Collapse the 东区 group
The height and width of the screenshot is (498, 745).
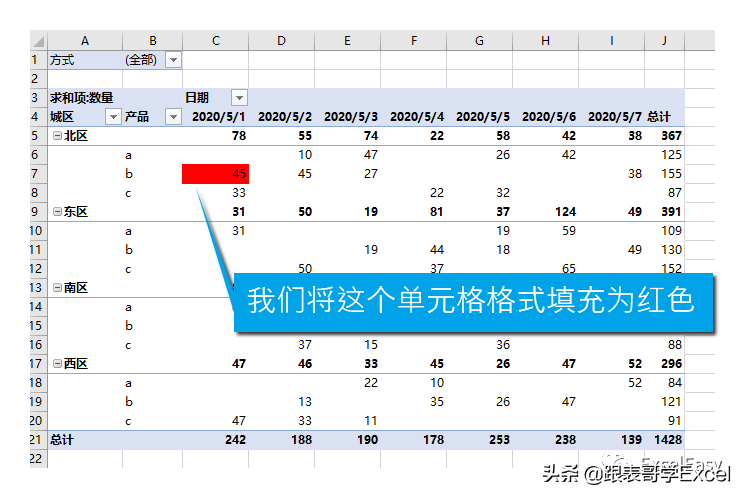tap(57, 212)
